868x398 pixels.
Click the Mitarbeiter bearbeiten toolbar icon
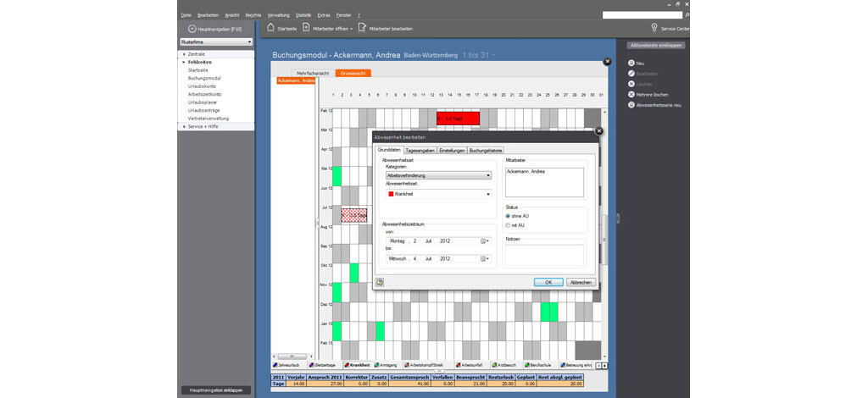[362, 28]
